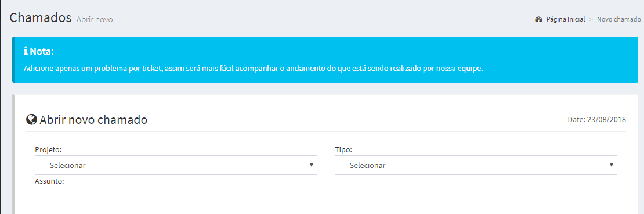Expand the Tipo select box
Viewport: 644px width, 214px height.
point(476,165)
